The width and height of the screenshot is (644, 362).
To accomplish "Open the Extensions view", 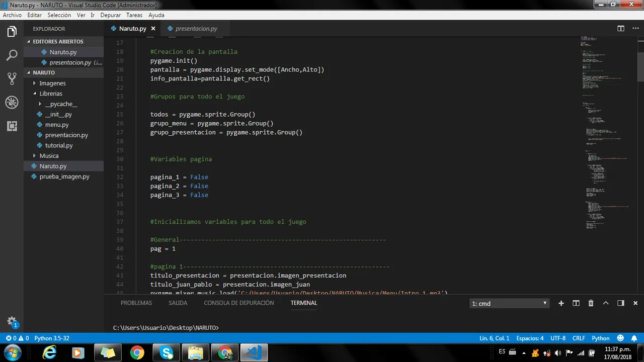I will 12,126.
